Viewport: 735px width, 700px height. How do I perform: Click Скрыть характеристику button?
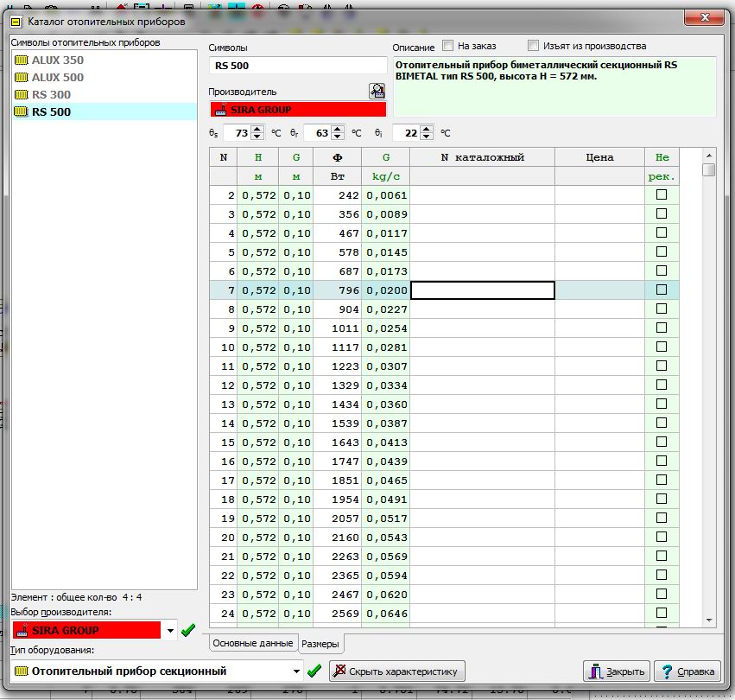click(397, 671)
